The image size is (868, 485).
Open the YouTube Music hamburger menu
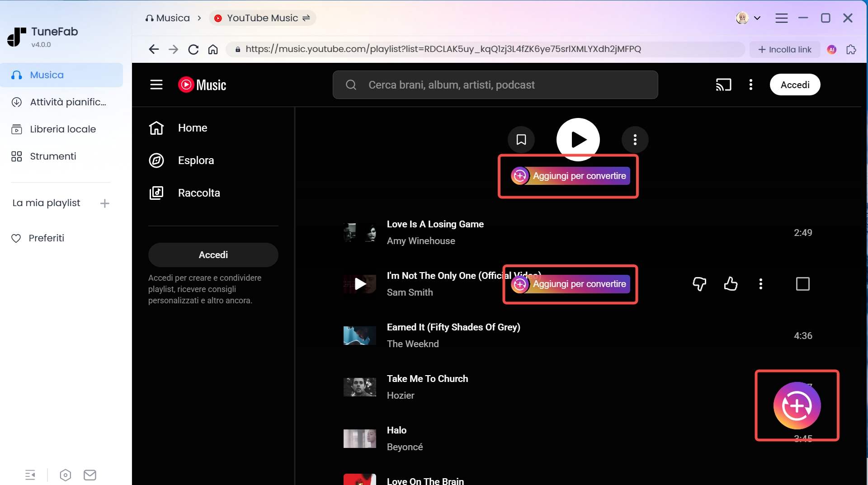(156, 85)
